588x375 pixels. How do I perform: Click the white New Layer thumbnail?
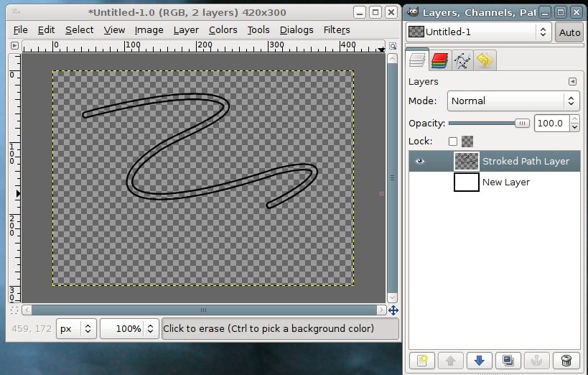click(467, 182)
